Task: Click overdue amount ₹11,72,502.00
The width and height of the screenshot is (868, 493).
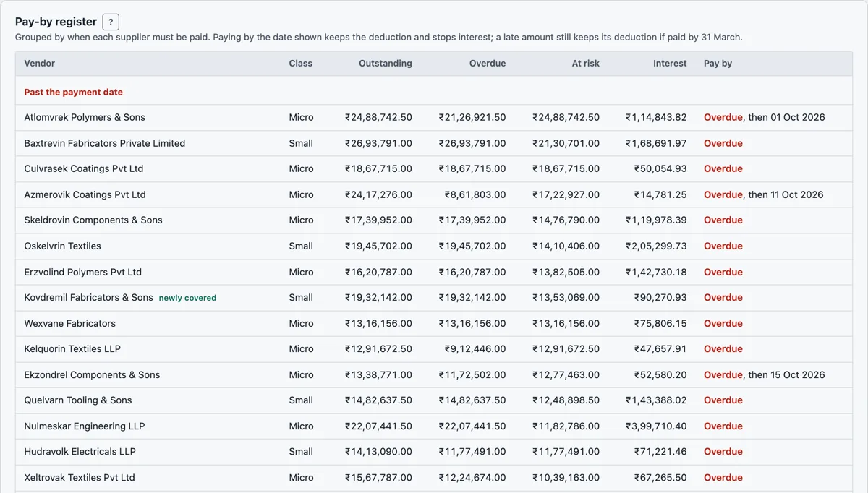Action: 472,374
